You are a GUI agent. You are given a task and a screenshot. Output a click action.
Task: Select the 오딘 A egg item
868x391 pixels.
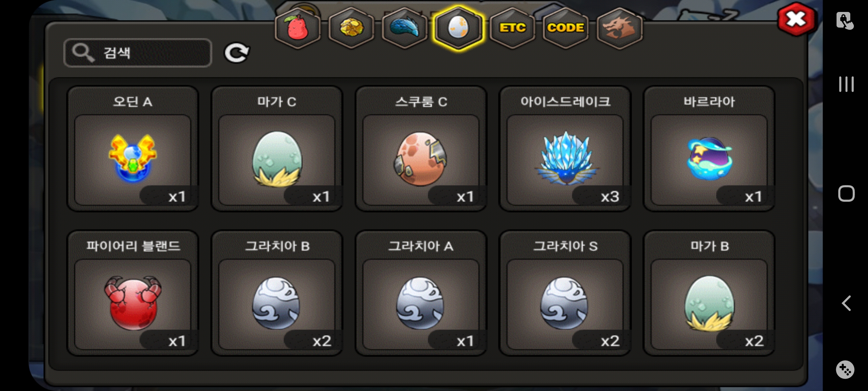(x=133, y=148)
